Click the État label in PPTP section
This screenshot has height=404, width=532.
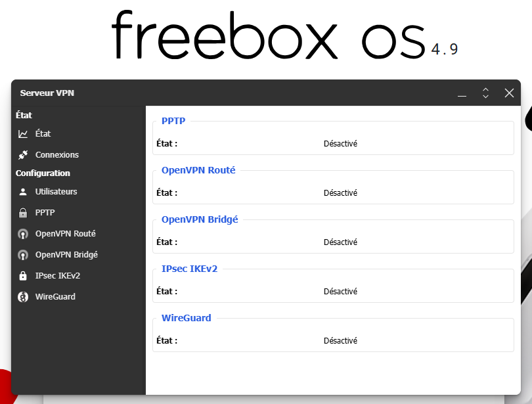click(x=167, y=143)
